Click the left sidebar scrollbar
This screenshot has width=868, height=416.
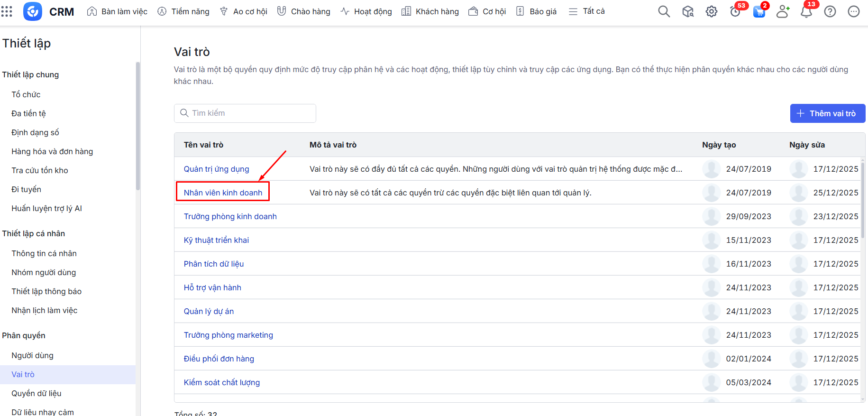[x=138, y=126]
